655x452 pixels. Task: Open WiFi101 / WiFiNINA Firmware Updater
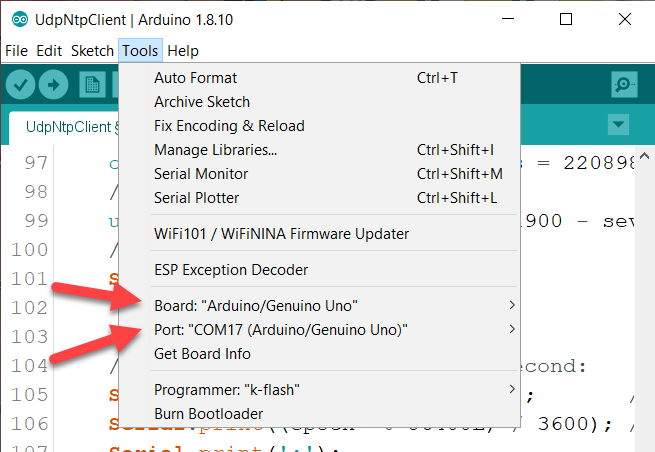click(x=319, y=234)
